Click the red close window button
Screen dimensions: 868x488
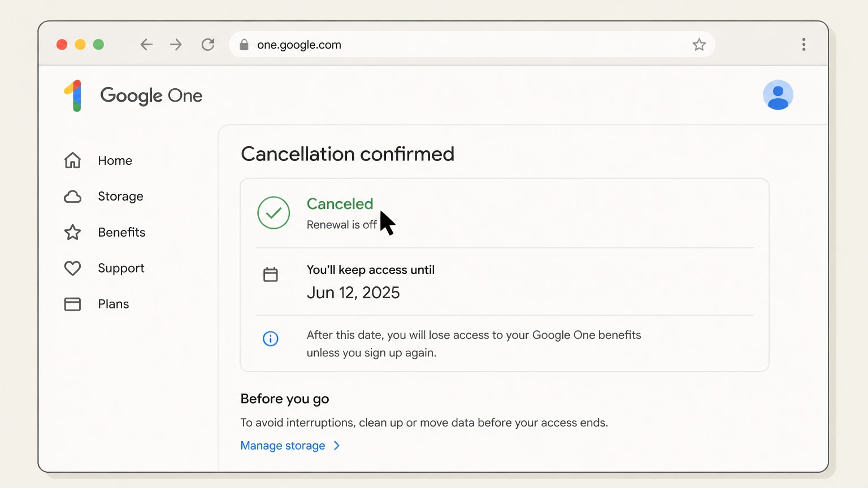62,45
